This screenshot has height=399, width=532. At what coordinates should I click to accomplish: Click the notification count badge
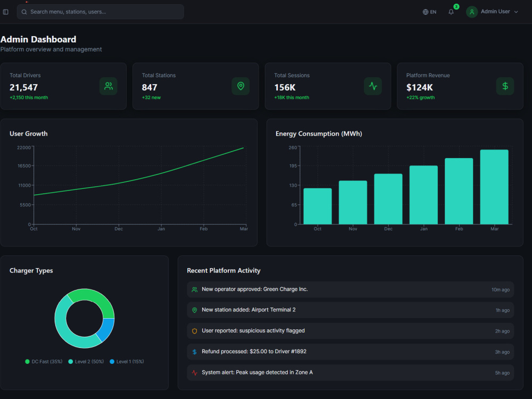[456, 6]
